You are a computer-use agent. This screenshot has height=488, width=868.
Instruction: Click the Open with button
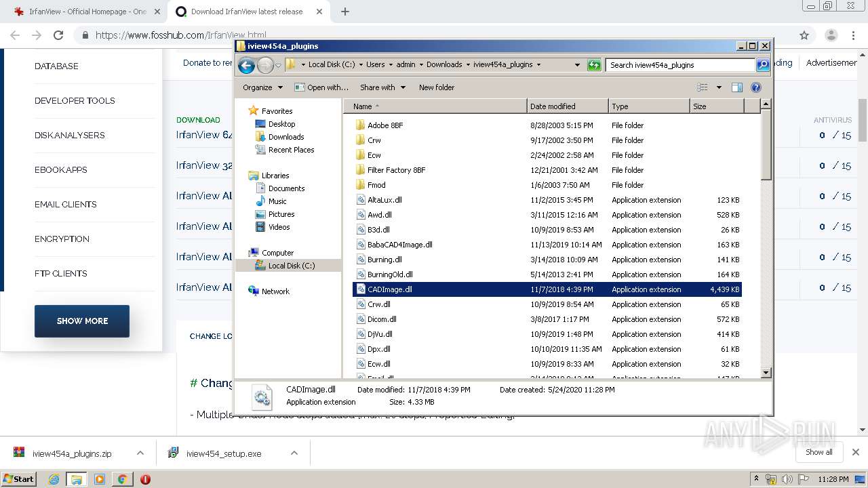coord(321,87)
